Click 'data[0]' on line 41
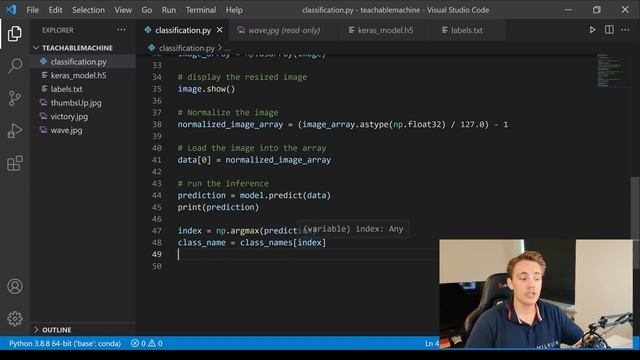 point(194,160)
